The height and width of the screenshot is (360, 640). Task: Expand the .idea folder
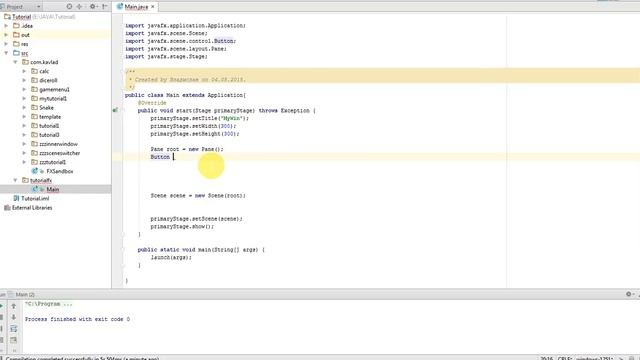pyautogui.click(x=6, y=26)
